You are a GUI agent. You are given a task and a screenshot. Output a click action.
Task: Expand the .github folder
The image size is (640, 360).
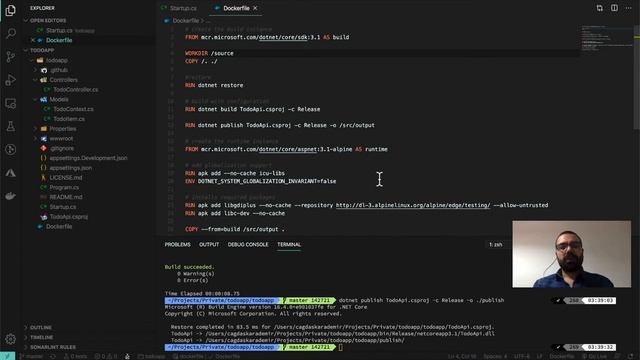[58, 70]
